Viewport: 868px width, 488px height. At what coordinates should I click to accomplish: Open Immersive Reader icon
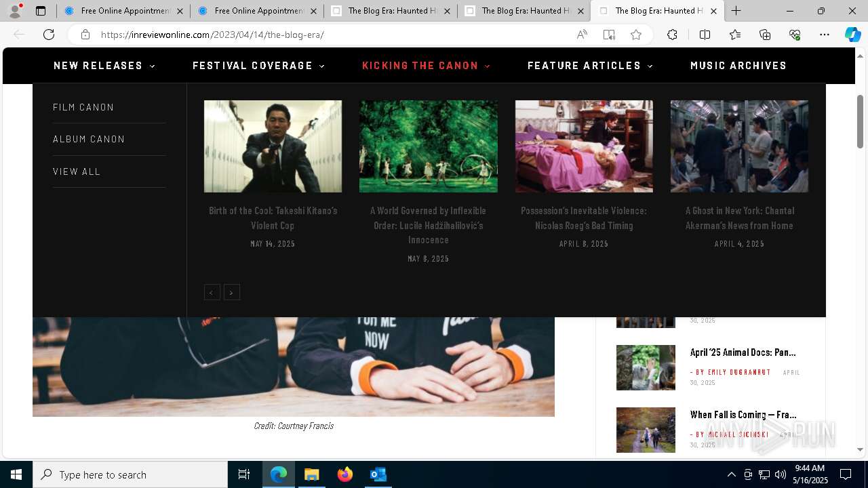click(x=609, y=35)
